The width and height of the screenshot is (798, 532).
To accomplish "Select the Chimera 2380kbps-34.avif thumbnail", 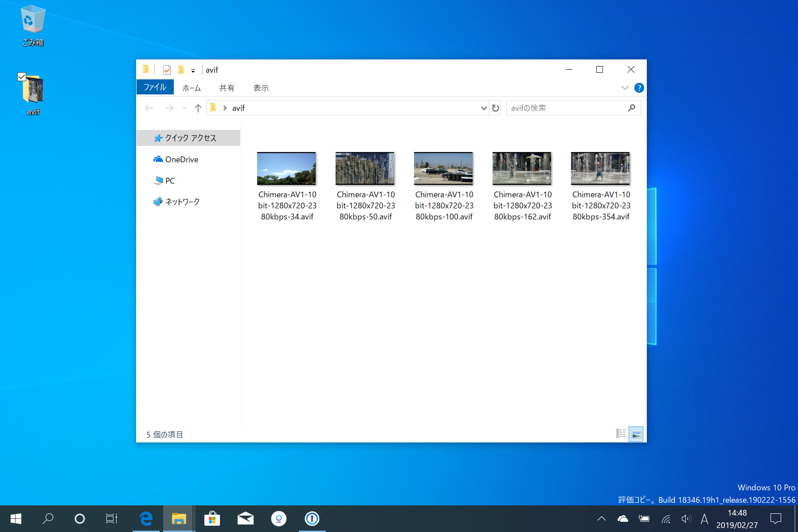I will click(x=286, y=168).
